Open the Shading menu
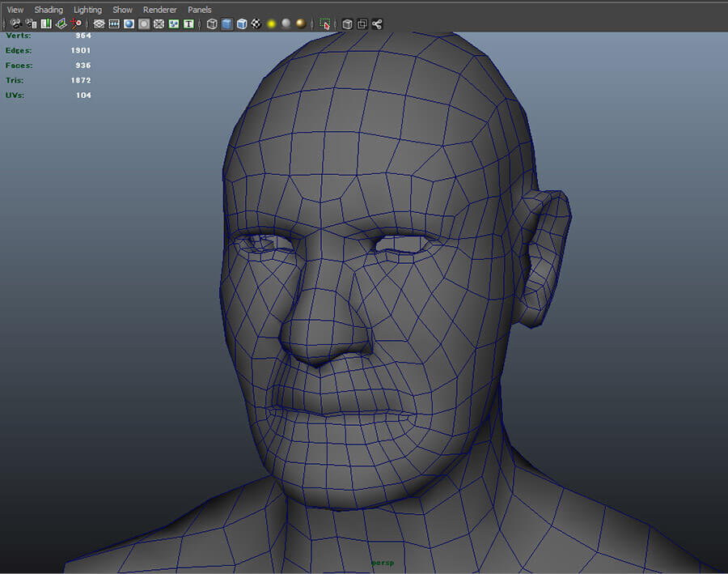The width and height of the screenshot is (728, 574). tap(49, 9)
